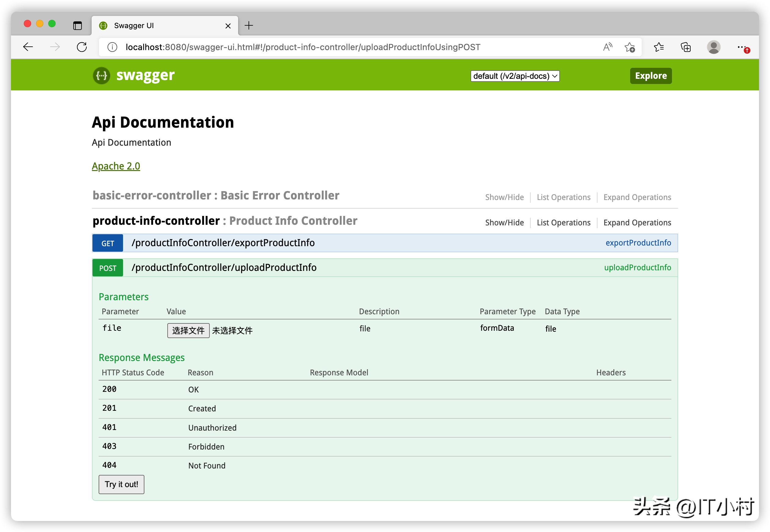Click the browser forward arrow
The height and width of the screenshot is (532, 770).
point(55,47)
